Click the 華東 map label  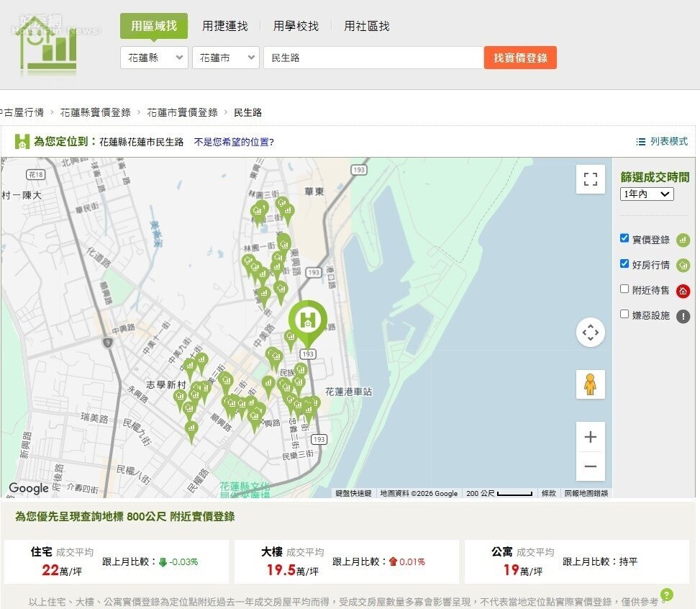click(x=314, y=191)
